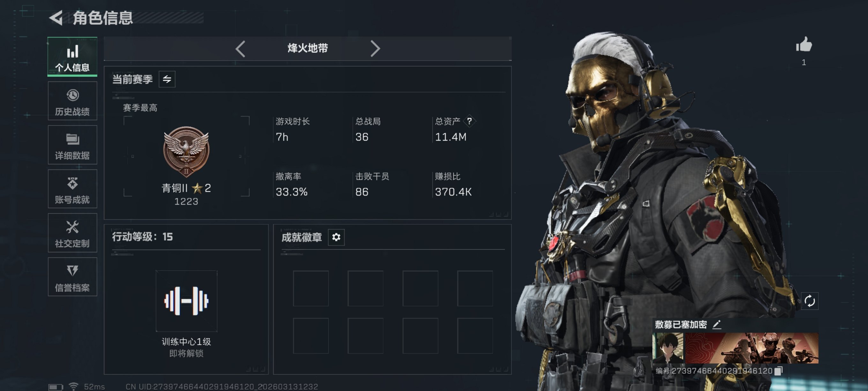Open the 历史战绩 history tab
The width and height of the screenshot is (868, 391).
[72, 101]
